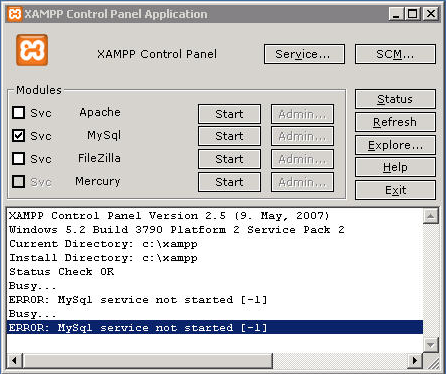Click the XAMPP icon in title bar
This screenshot has width=446, height=374.
point(15,14)
